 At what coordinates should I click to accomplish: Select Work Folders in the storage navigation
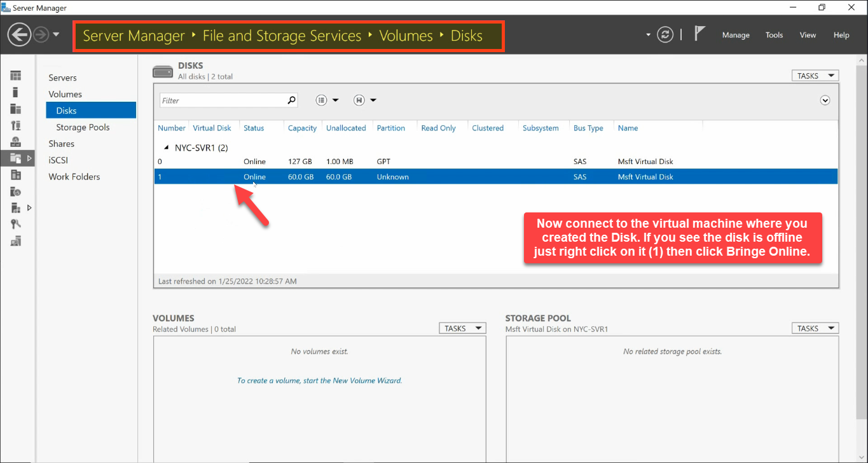pos(74,177)
